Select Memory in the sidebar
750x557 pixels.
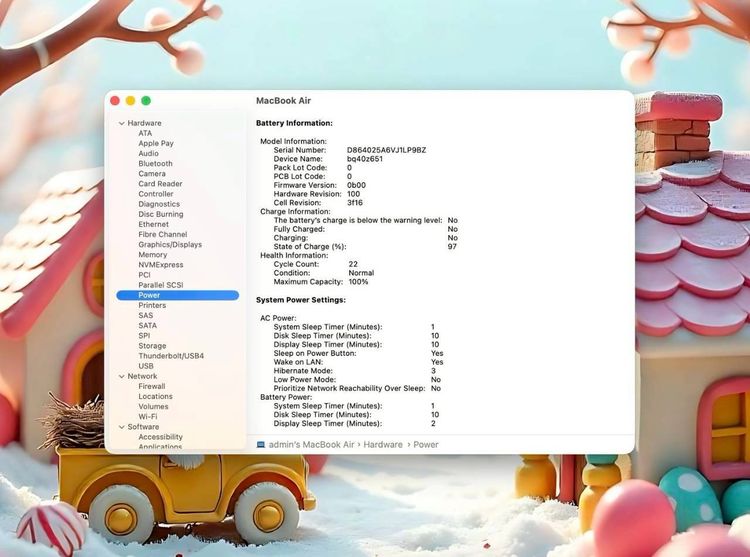(x=153, y=255)
